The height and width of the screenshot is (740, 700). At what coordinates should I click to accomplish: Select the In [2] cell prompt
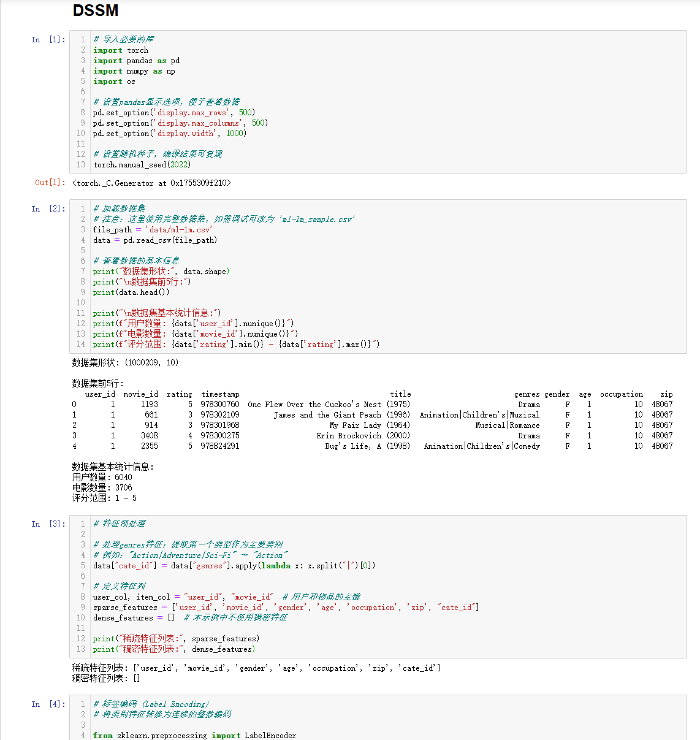tap(48, 209)
